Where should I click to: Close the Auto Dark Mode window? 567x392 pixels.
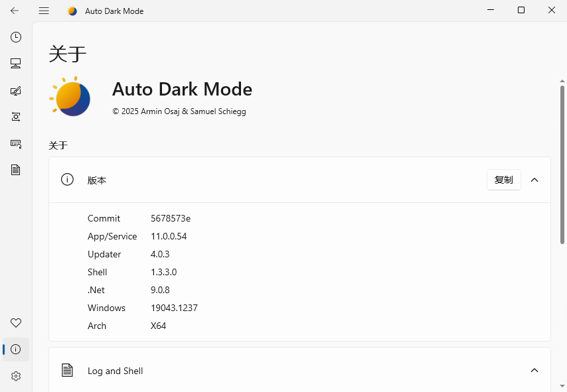click(552, 10)
